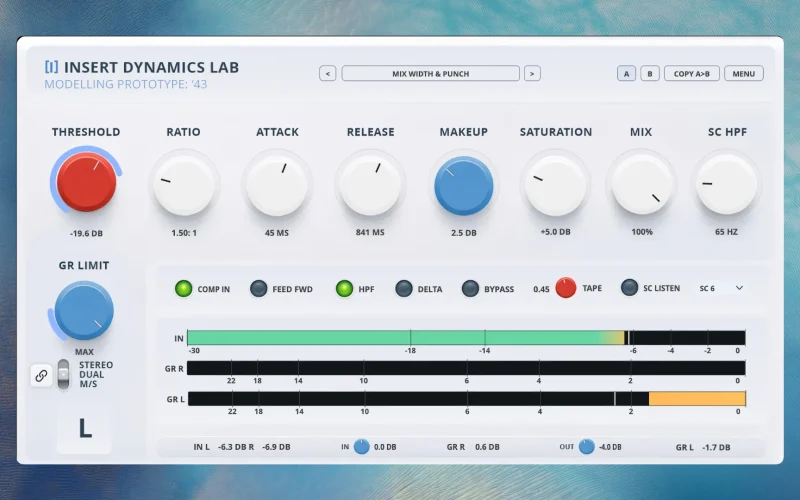The height and width of the screenshot is (500, 800).
Task: Click the Saturation knob
Action: click(x=556, y=185)
